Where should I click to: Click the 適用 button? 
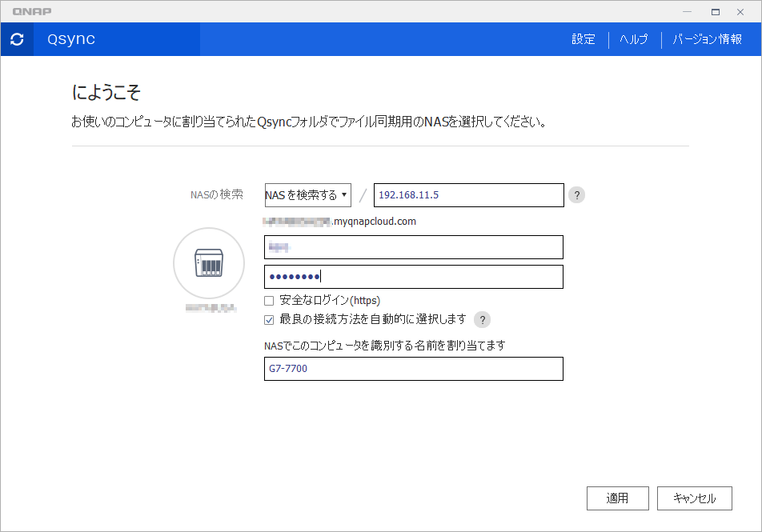(618, 498)
